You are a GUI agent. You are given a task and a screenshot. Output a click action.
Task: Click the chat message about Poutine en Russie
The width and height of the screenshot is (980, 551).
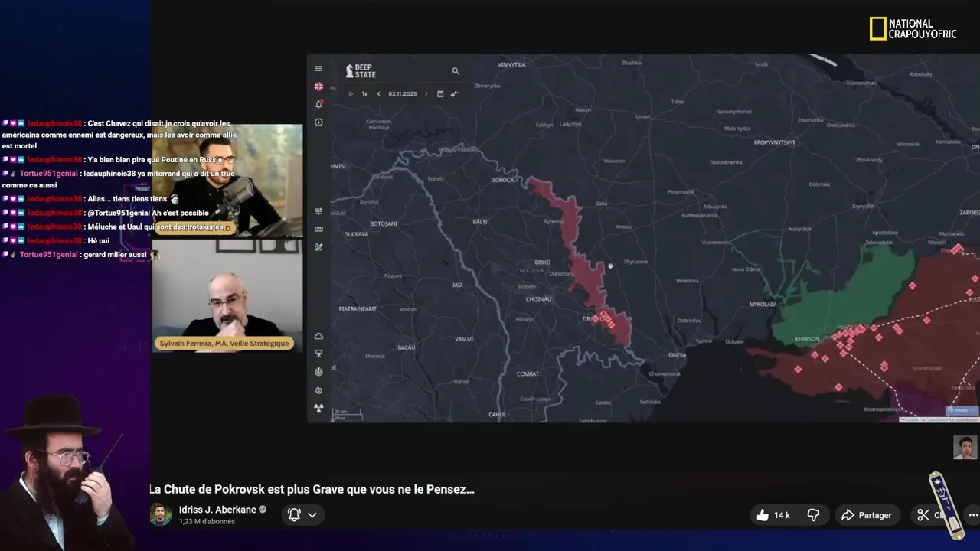[113, 160]
